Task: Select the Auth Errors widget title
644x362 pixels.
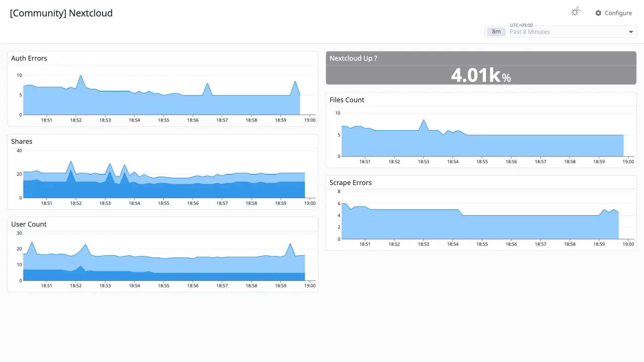Action: tap(29, 58)
